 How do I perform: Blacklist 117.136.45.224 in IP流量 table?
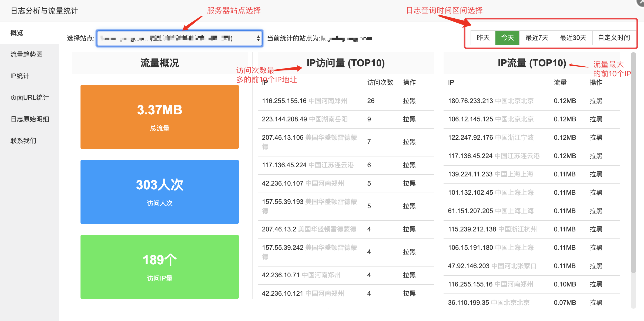596,156
